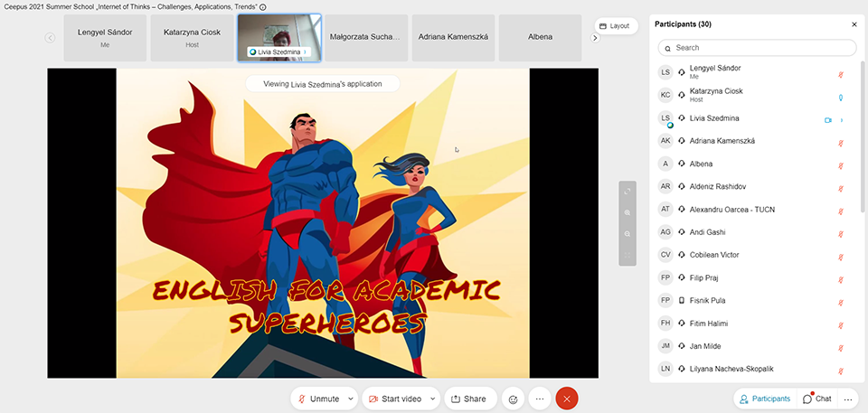This screenshot has height=413, width=868.
Task: Click muted mic icon for Alexandru Oarcea - TUCN
Action: point(840,211)
